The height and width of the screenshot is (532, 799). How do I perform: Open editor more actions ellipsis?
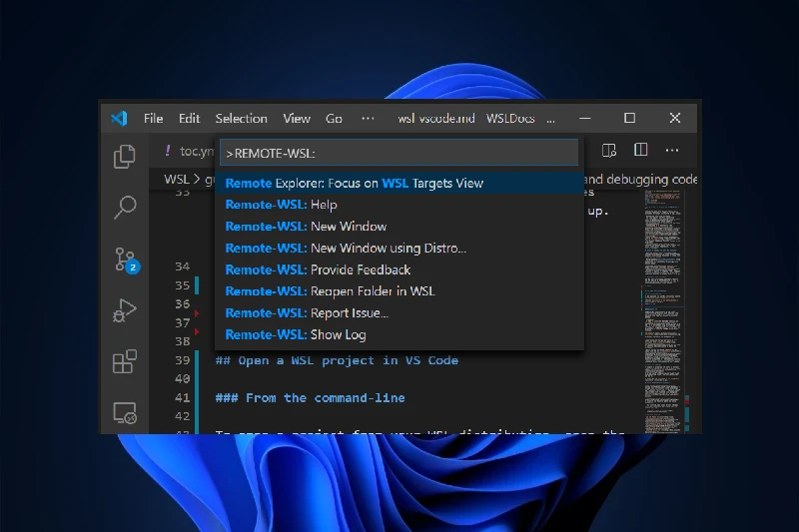pyautogui.click(x=672, y=150)
